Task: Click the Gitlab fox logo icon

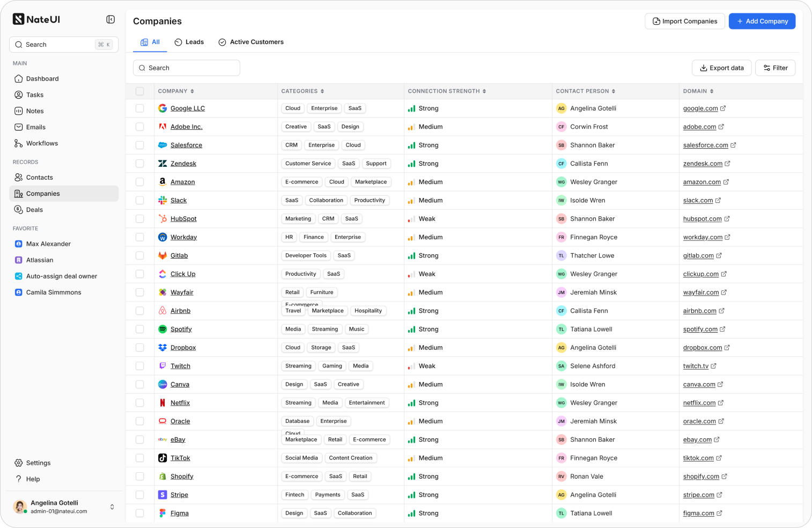Action: coord(163,255)
